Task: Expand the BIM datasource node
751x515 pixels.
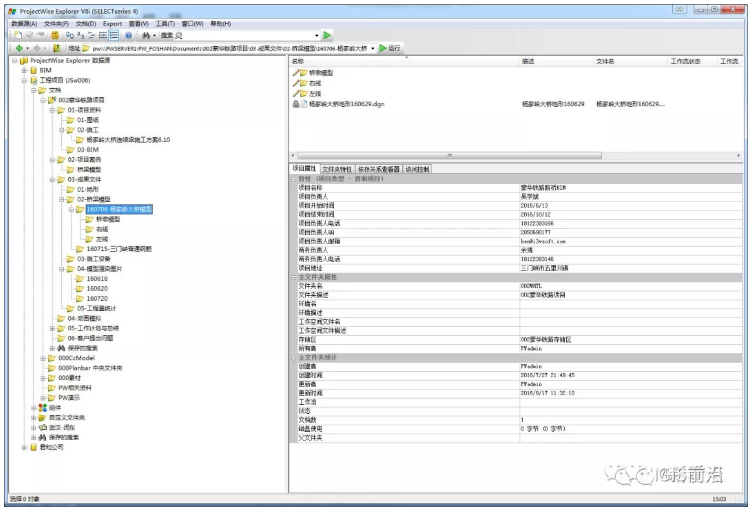Action: click(x=24, y=70)
